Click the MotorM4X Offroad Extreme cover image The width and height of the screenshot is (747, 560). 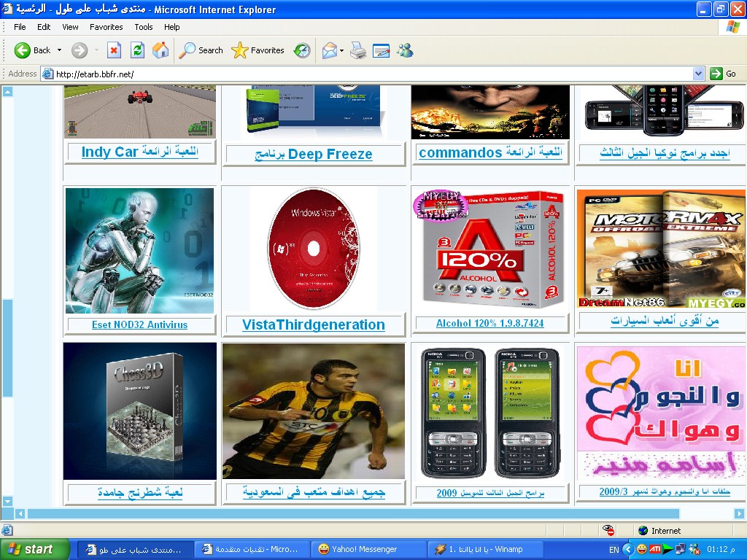661,249
